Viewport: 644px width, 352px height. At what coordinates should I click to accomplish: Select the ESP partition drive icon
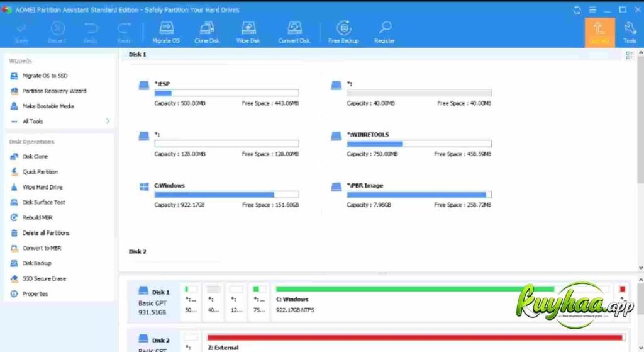pyautogui.click(x=144, y=85)
